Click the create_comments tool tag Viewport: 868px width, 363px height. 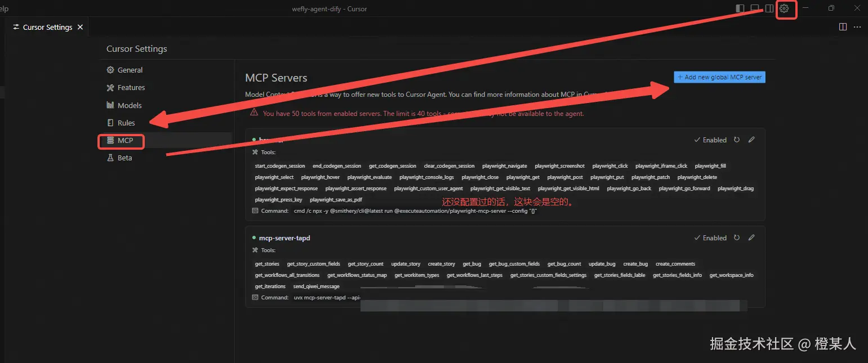(x=675, y=264)
